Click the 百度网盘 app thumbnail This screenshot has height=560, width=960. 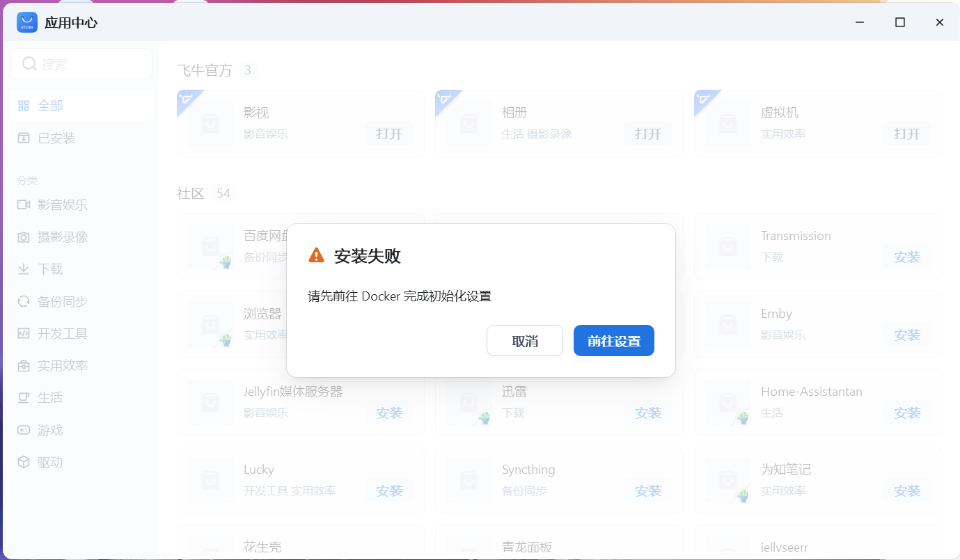pos(210,246)
